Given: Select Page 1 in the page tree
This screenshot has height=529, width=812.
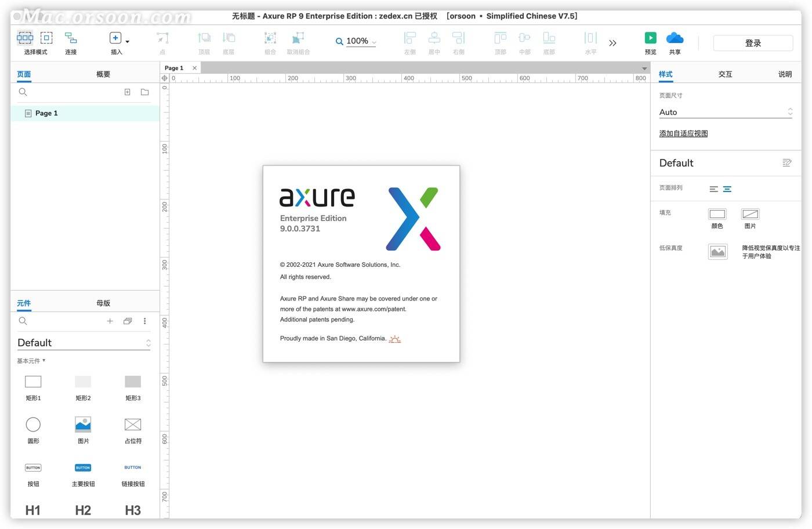Looking at the screenshot, I should pos(85,113).
